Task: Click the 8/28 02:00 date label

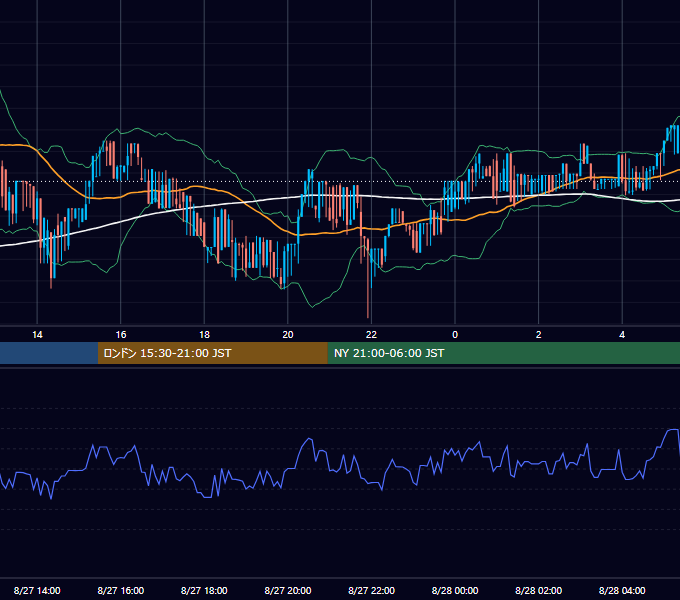Action: point(539,590)
